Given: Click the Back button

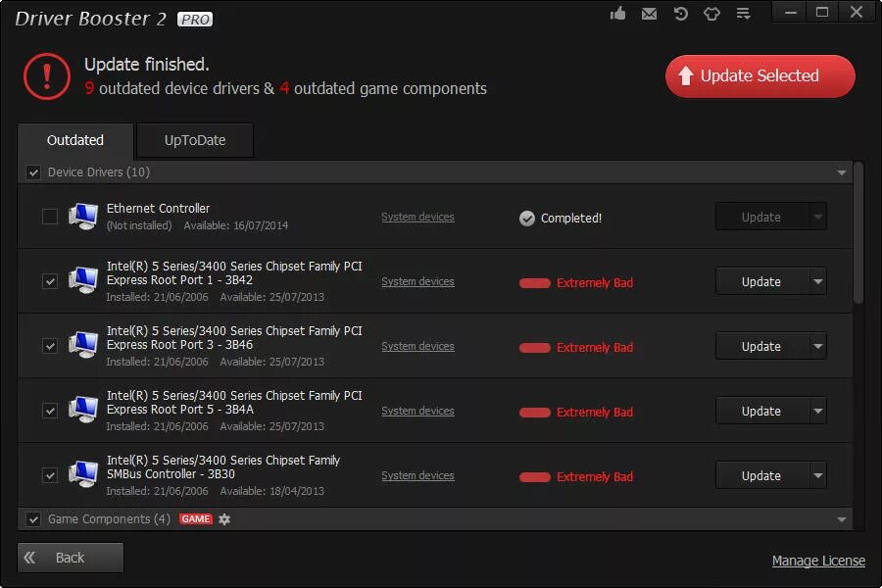Looking at the screenshot, I should (x=71, y=558).
